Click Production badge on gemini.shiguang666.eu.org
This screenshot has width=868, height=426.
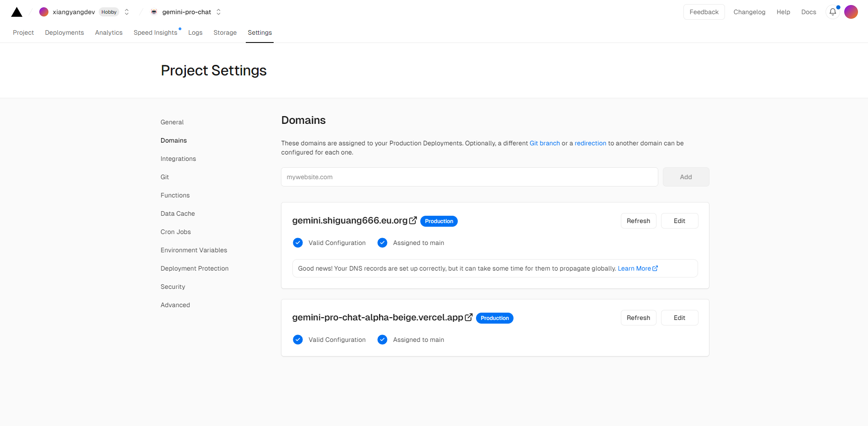click(x=439, y=221)
